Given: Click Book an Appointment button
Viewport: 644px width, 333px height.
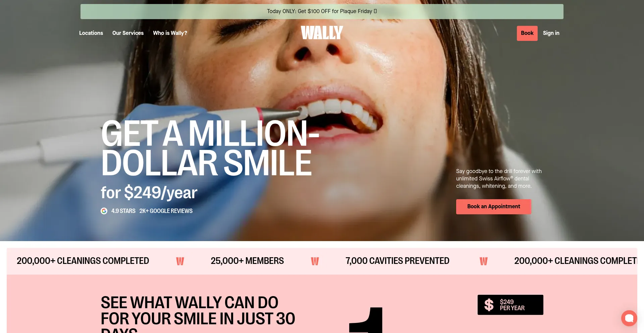Looking at the screenshot, I should point(493,207).
